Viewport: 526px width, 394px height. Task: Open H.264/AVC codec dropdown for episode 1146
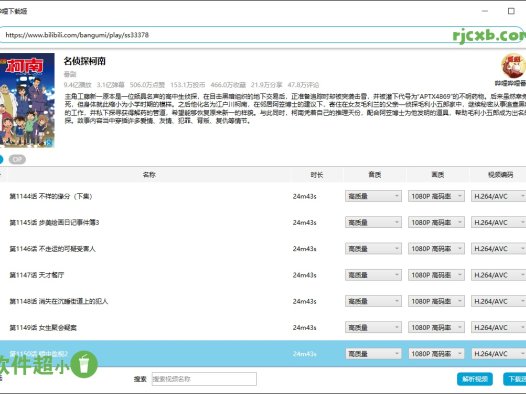[498, 249]
